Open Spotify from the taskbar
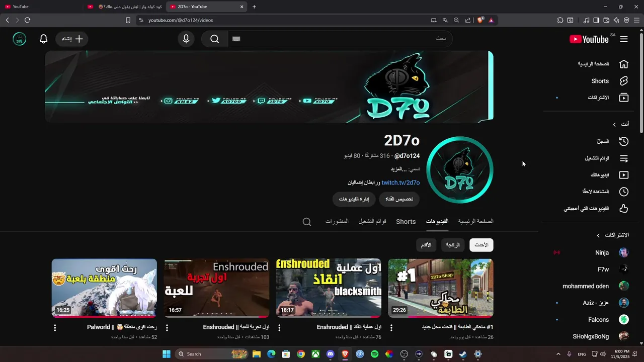644x362 pixels. [x=374, y=354]
